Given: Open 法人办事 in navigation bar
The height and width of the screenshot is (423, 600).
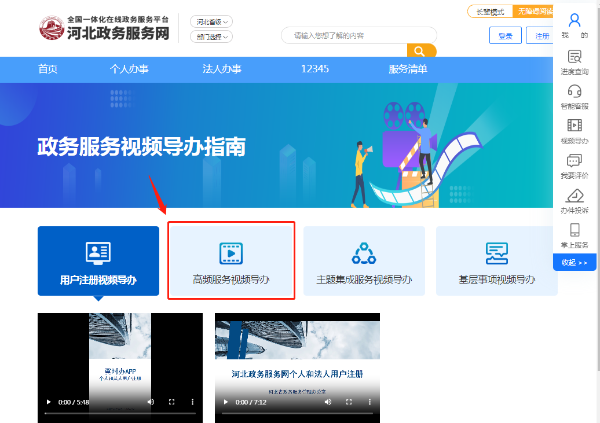Looking at the screenshot, I should [222, 69].
